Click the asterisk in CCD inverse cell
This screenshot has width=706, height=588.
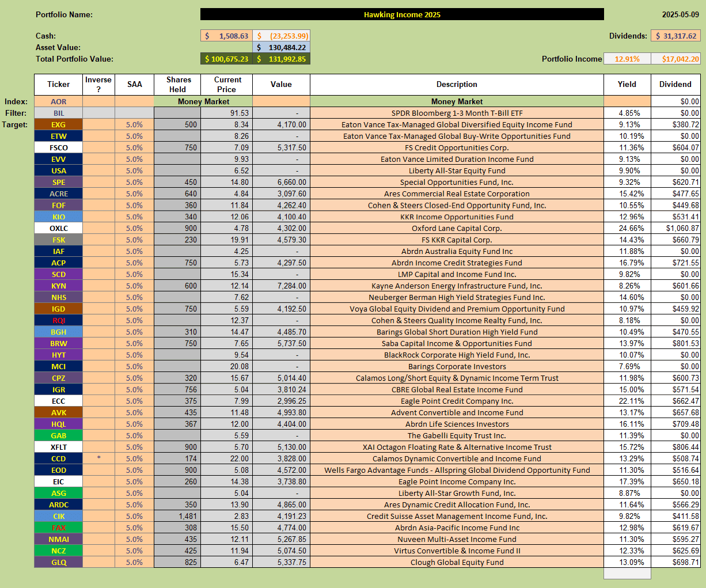pos(98,458)
